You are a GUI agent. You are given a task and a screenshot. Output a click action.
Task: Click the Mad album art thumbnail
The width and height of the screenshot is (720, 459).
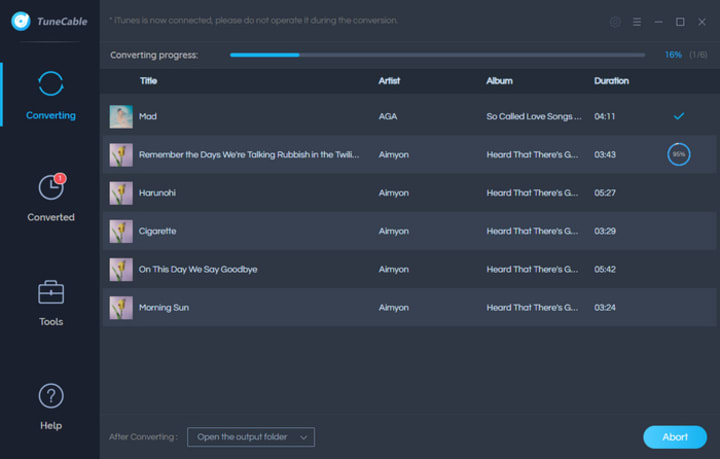coord(121,117)
